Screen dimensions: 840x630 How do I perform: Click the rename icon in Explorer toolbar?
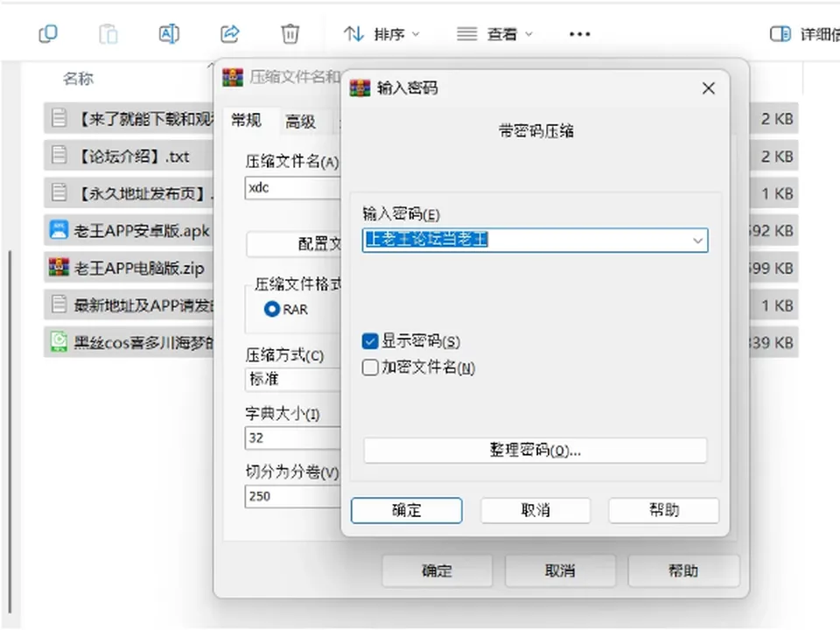pos(169,34)
